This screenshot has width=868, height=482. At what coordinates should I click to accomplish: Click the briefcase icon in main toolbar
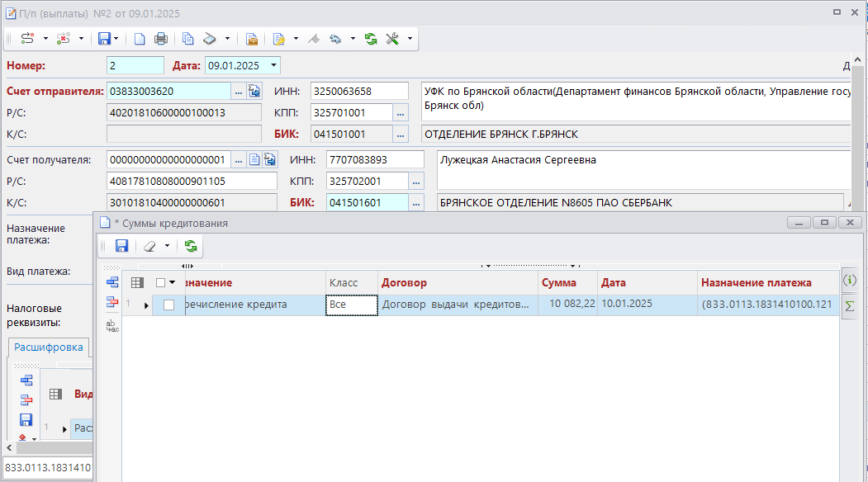pyautogui.click(x=252, y=39)
